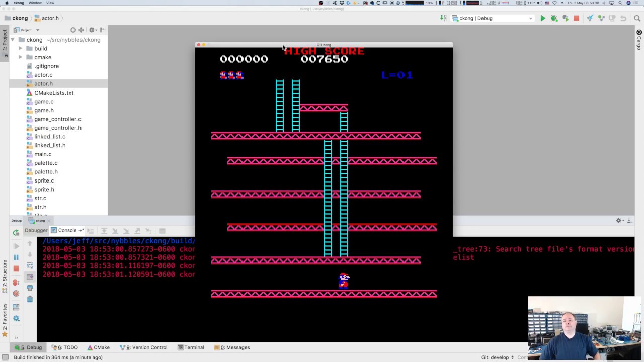Clear the console with trash icon
The image size is (644, 362).
[x=30, y=299]
